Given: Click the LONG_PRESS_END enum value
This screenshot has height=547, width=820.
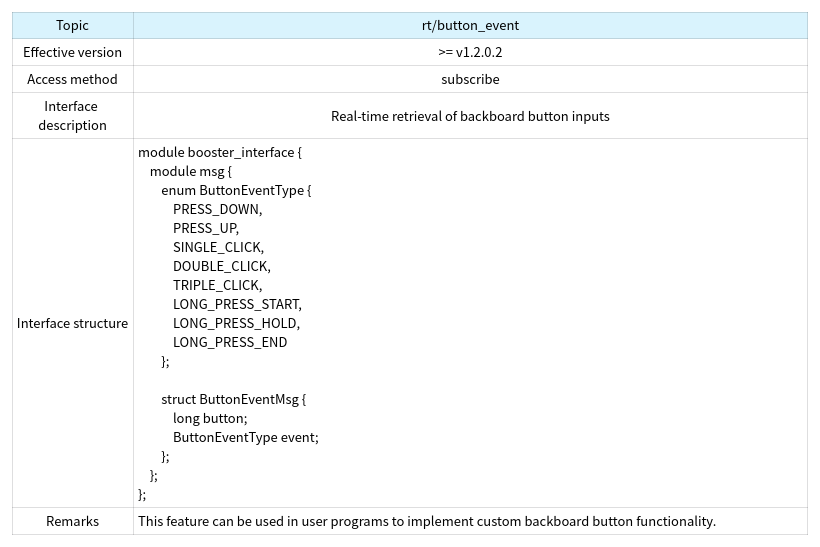Looking at the screenshot, I should [x=230, y=342].
